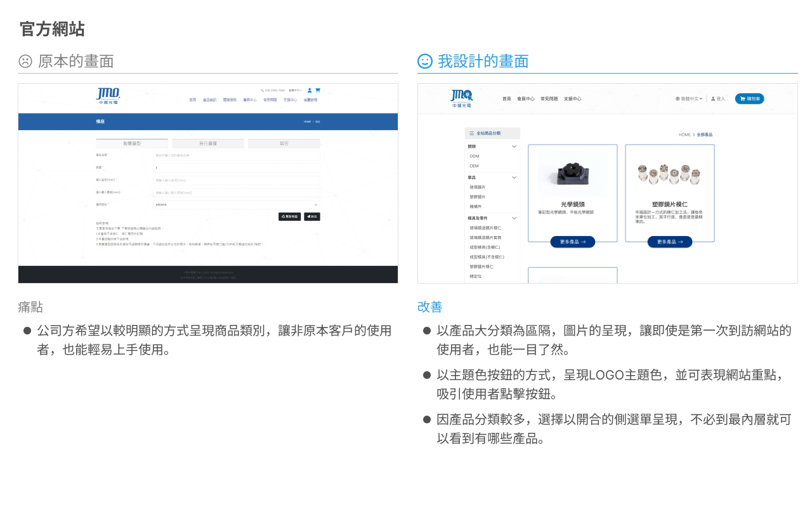This screenshot has width=812, height=528.
Task: Click the JMO logo in the original site
Action: point(108,96)
